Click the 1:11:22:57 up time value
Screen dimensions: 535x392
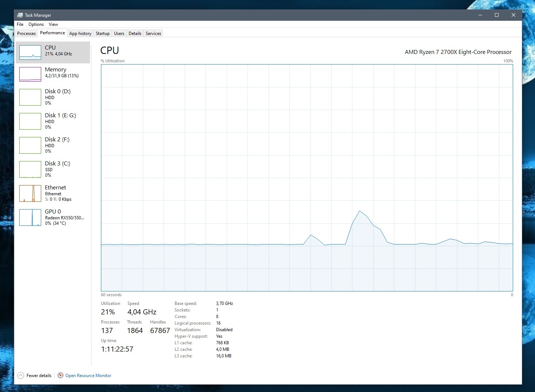[x=117, y=349]
